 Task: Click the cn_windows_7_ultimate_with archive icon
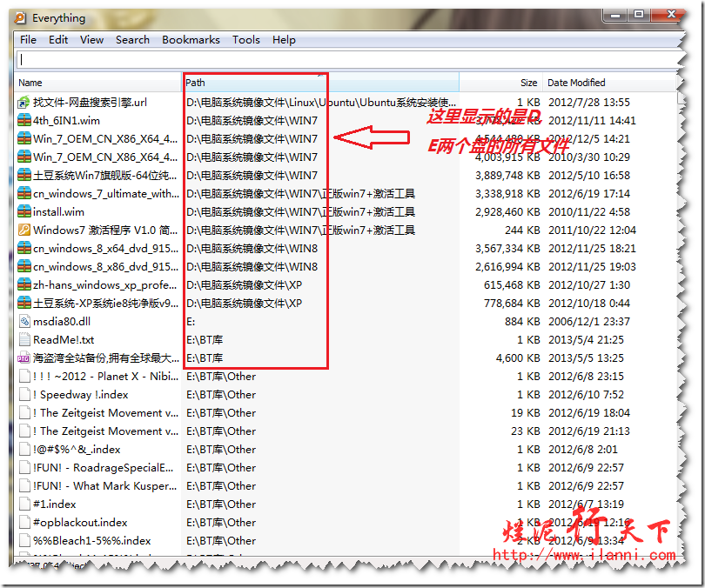(x=23, y=194)
